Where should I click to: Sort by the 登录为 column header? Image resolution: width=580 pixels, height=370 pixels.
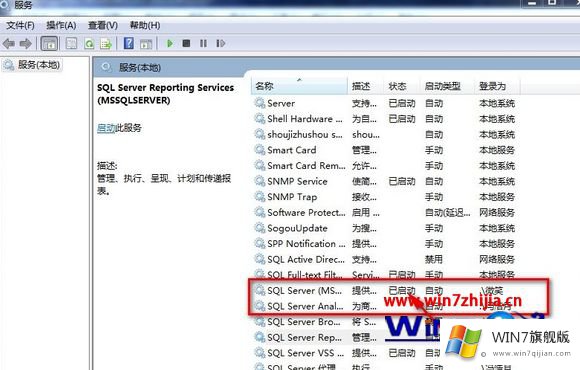[497, 86]
